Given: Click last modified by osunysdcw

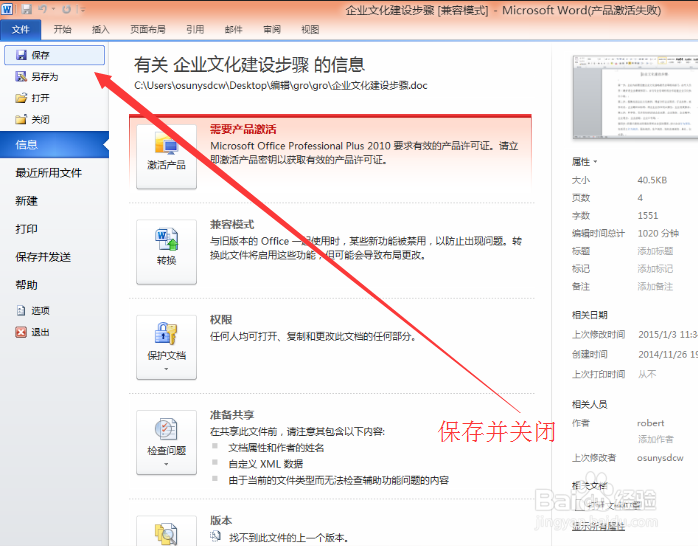Looking at the screenshot, I should [660, 458].
